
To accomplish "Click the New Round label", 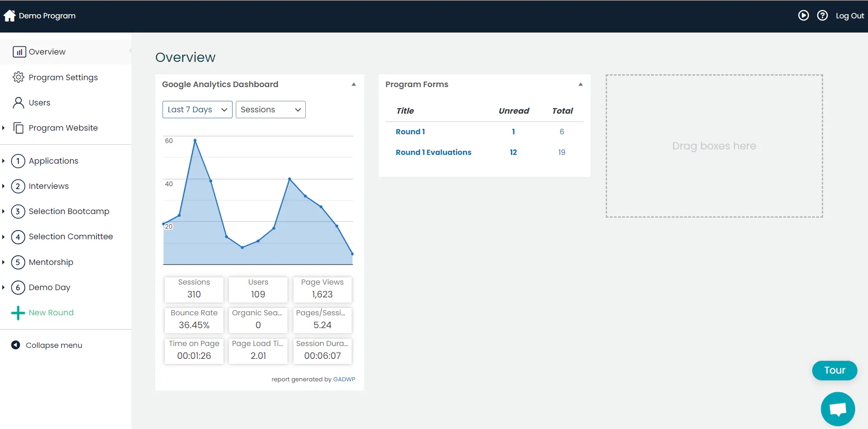I will (51, 313).
